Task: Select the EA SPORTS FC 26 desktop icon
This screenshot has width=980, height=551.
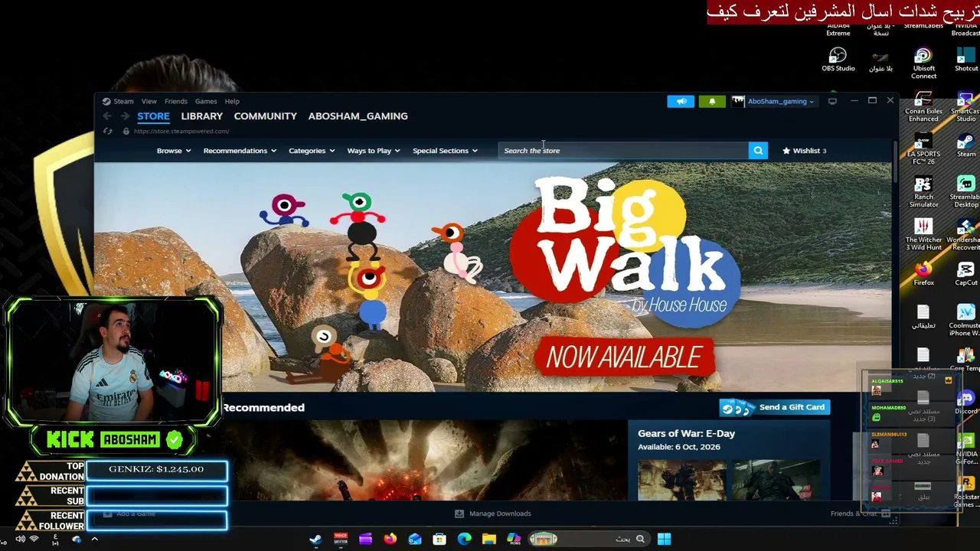Action: point(923,149)
